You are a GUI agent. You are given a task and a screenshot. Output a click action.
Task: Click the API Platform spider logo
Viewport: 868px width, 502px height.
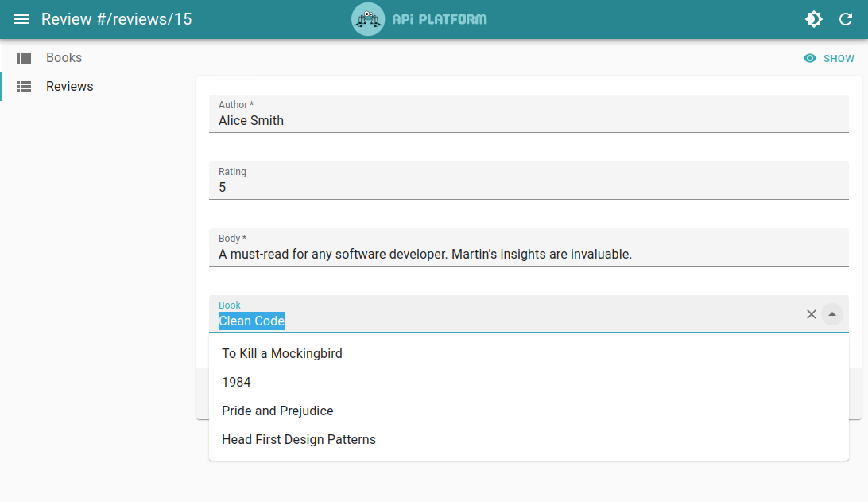pos(368,19)
